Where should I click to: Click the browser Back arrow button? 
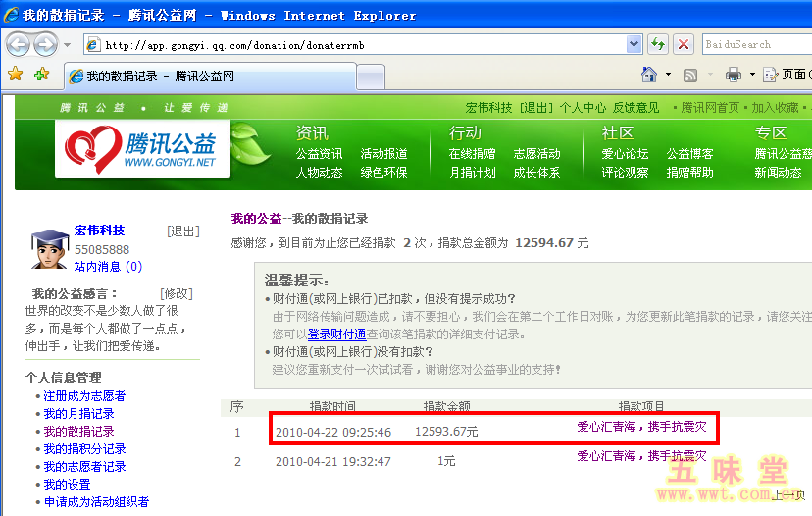pos(19,44)
